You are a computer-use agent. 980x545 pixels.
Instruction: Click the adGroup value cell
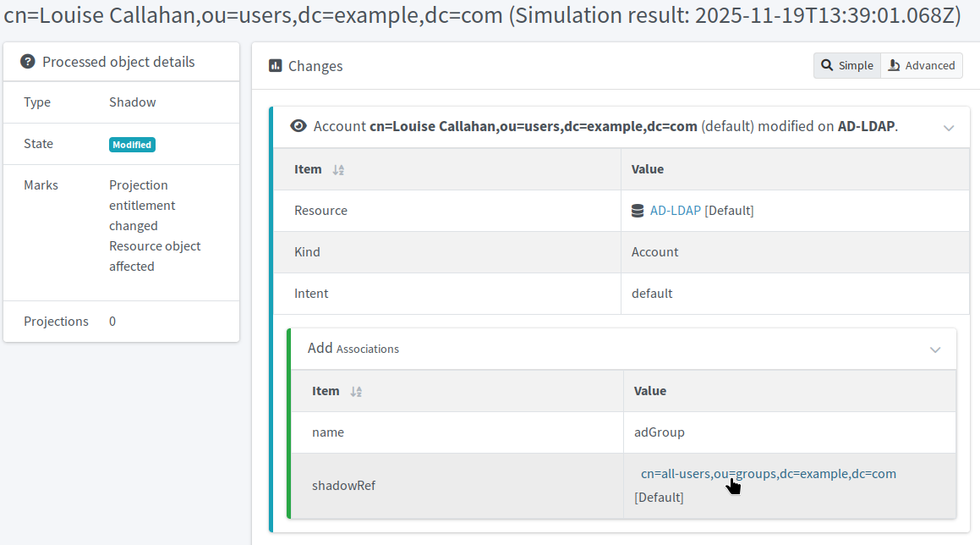(660, 432)
